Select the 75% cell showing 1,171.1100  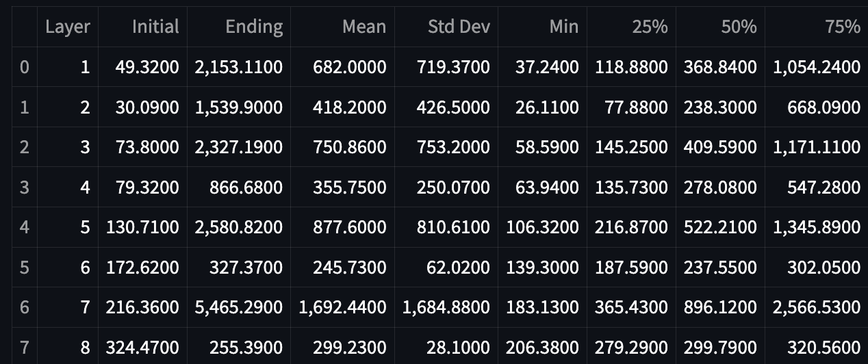click(817, 147)
